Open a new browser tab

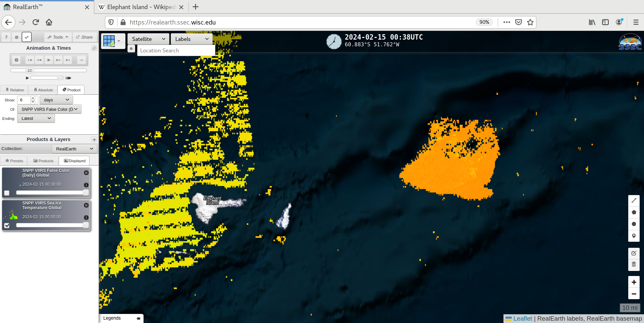point(196,7)
